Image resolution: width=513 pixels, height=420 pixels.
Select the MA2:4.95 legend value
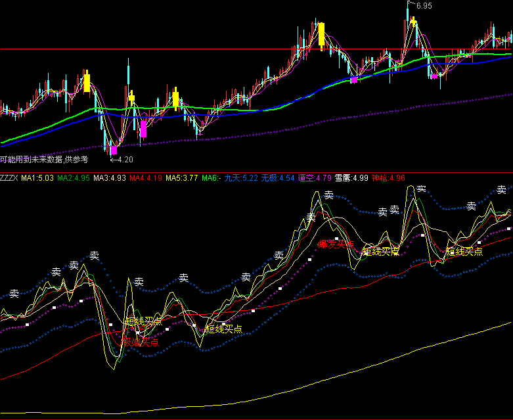[74, 178]
